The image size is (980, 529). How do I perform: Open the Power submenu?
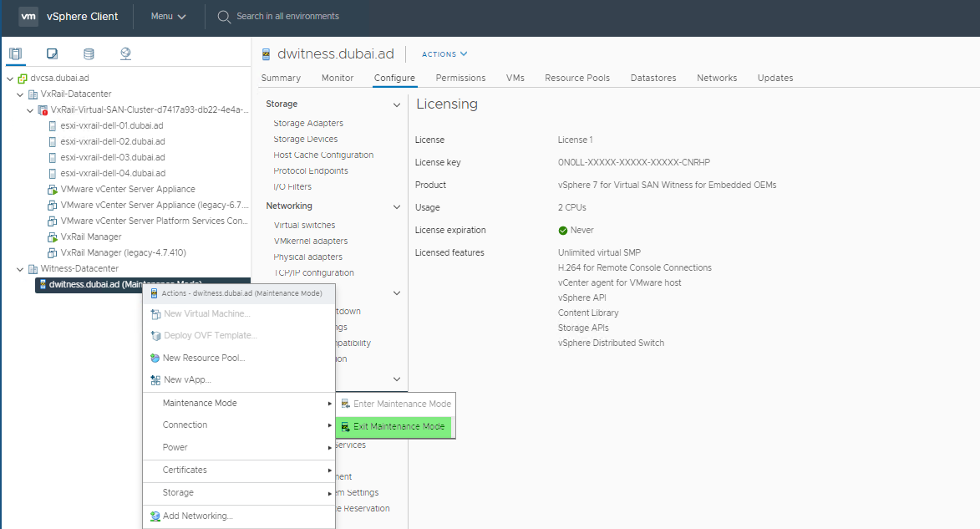coord(239,448)
